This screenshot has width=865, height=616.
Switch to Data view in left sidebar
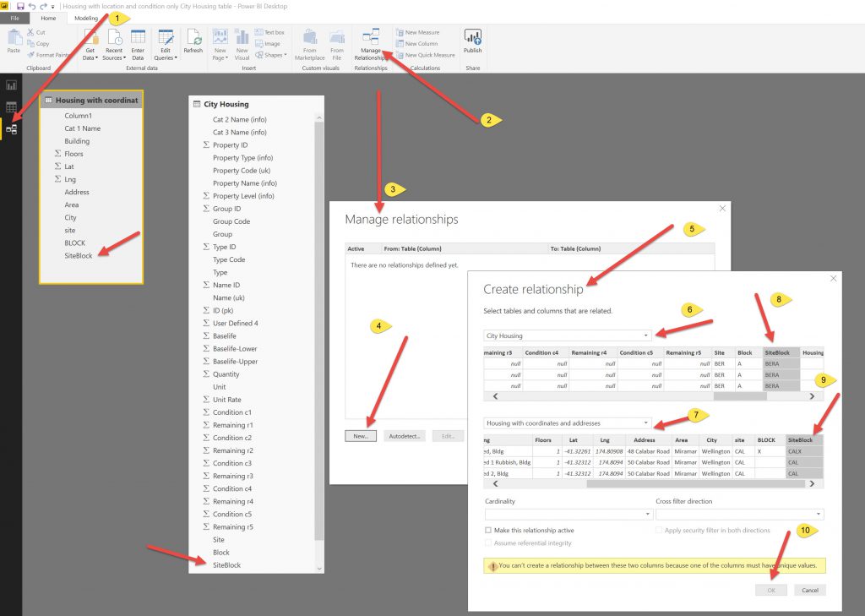(x=11, y=107)
